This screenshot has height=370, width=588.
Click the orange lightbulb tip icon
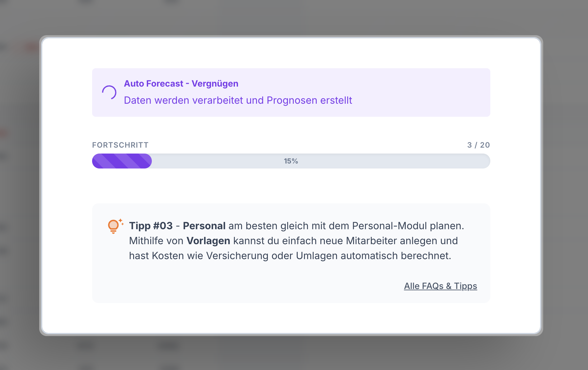[x=114, y=226]
